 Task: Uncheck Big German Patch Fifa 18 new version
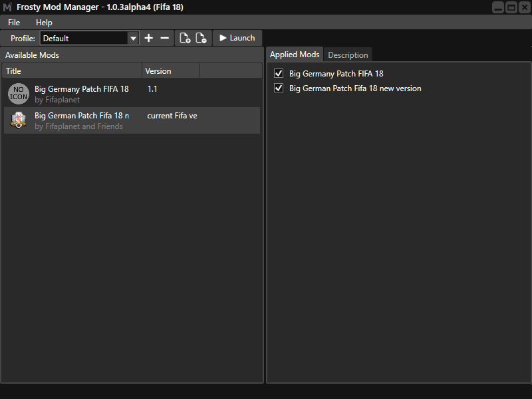[x=279, y=88]
